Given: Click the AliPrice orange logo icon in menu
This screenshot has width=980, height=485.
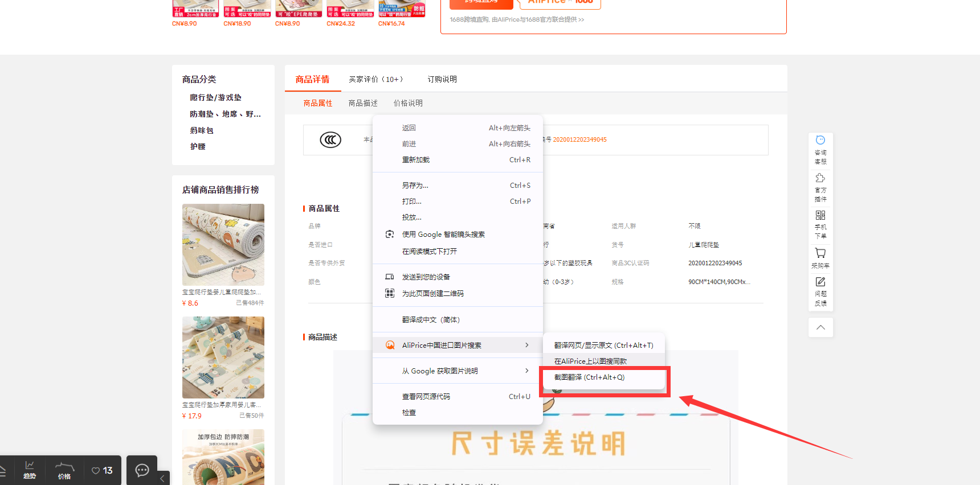Looking at the screenshot, I should (390, 345).
